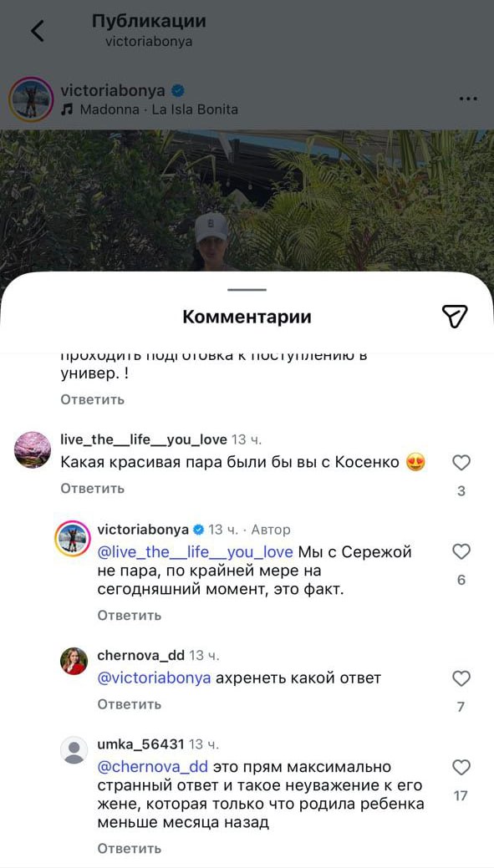Image resolution: width=494 pixels, height=868 pixels.
Task: Open the @live_the__life__you_love mention link
Action: tap(195, 552)
